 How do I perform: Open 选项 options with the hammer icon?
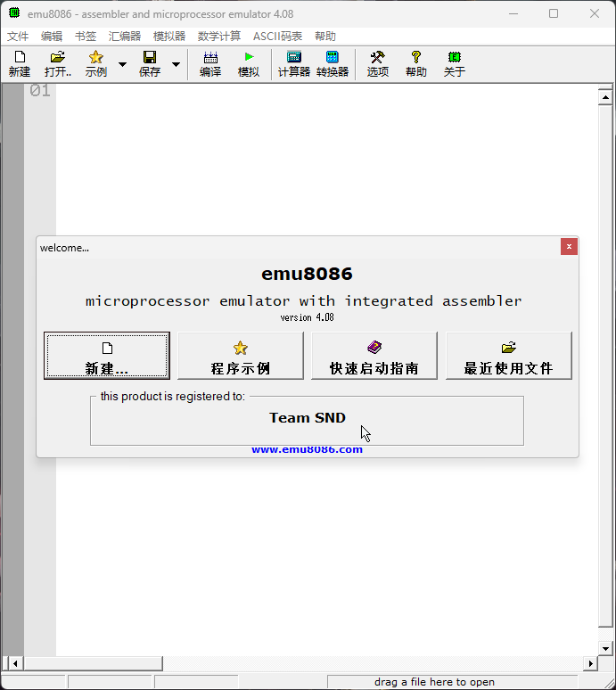(x=377, y=64)
